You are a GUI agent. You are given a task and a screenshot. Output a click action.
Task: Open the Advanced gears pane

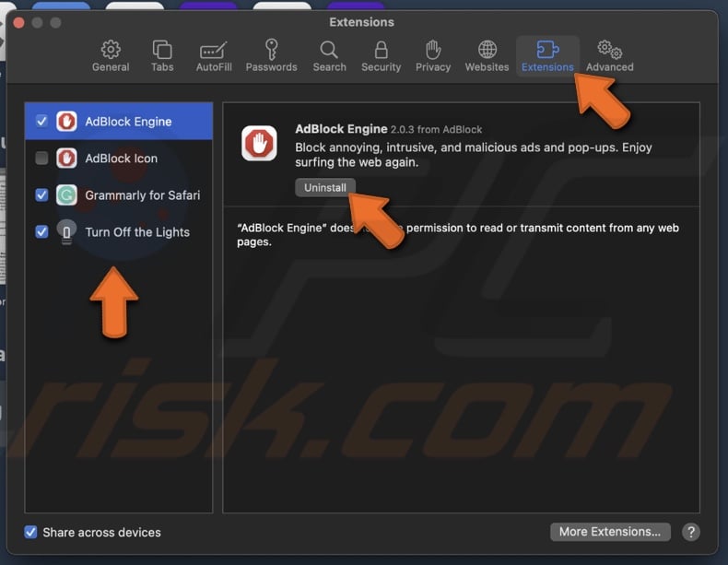tap(609, 55)
